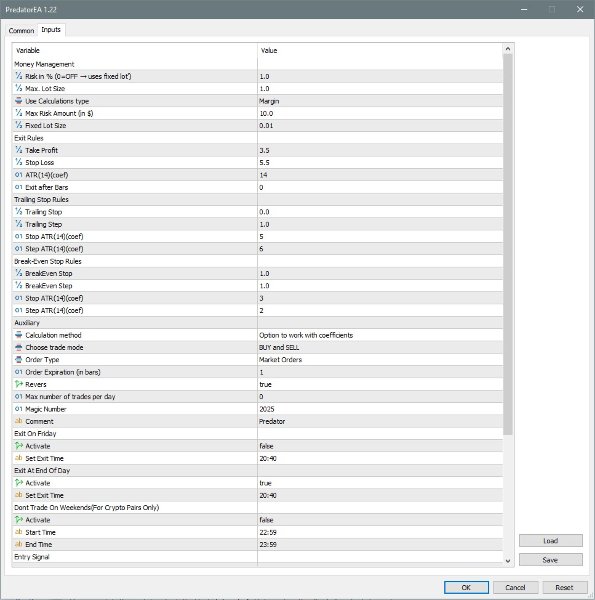Screen dimensions: 595x600
Task: Click the enum icon next to Order Type
Action: point(18,359)
